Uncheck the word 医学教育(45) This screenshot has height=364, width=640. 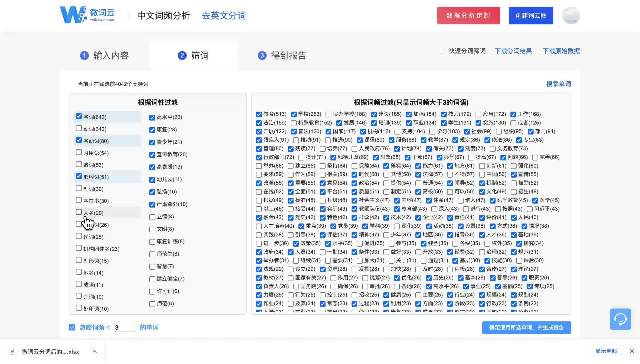493,200
